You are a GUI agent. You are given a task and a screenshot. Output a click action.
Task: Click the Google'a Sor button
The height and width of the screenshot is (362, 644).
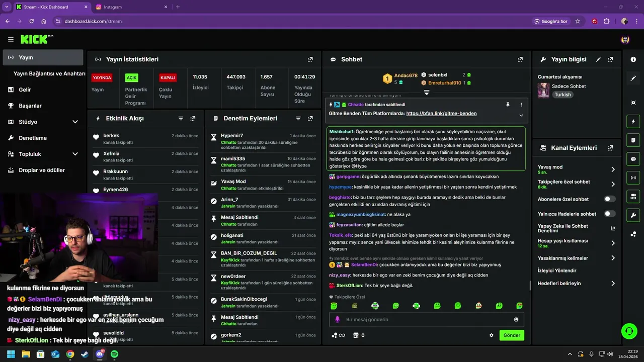coord(551,21)
